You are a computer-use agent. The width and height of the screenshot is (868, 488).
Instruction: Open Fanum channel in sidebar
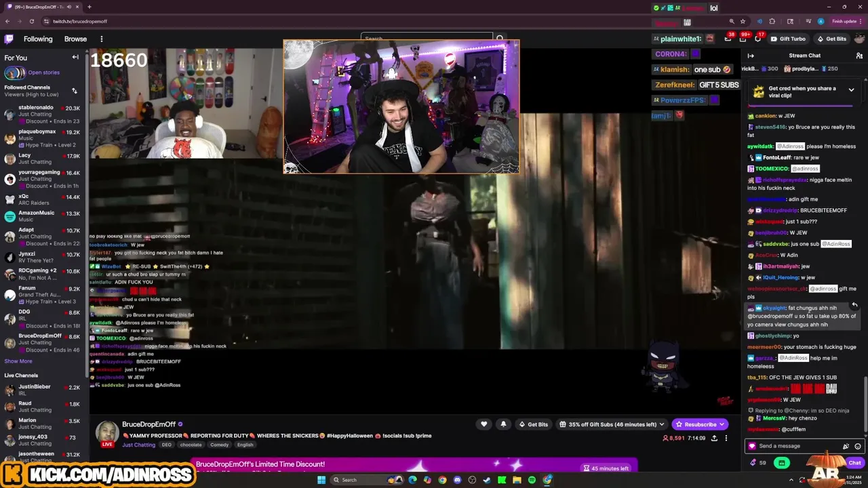pos(42,295)
